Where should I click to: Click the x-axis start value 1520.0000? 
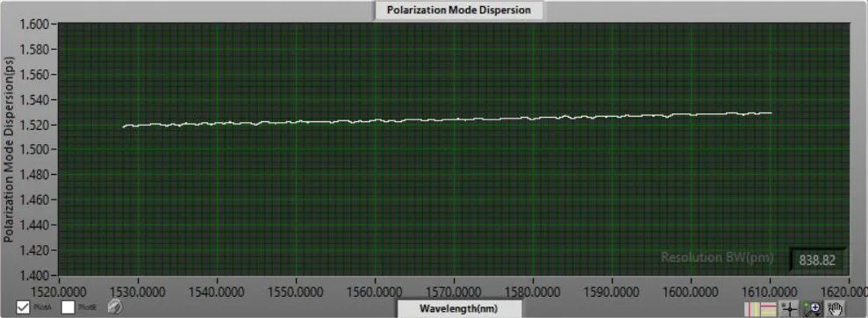pyautogui.click(x=59, y=291)
